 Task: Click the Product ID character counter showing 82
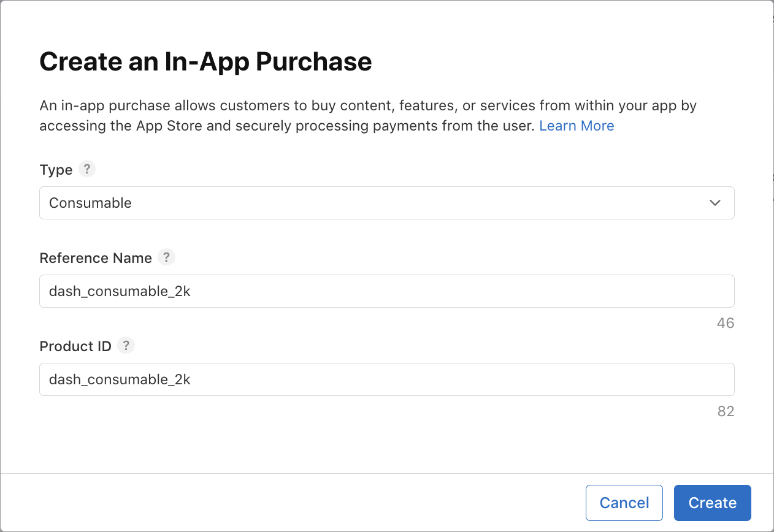(725, 411)
